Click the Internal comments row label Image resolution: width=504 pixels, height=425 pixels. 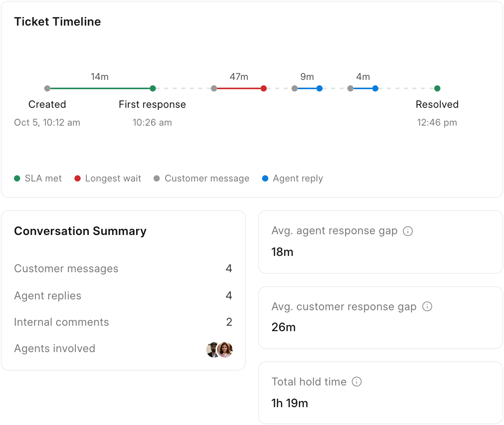[61, 322]
